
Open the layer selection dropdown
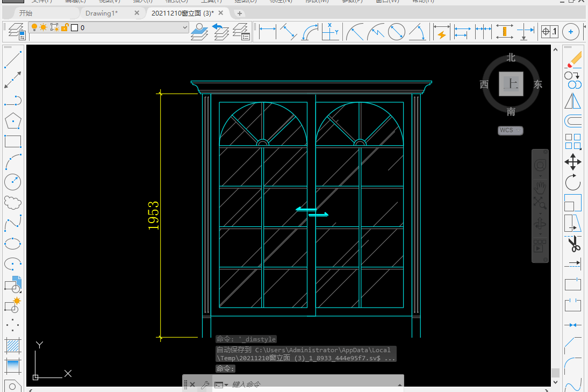coord(185,27)
